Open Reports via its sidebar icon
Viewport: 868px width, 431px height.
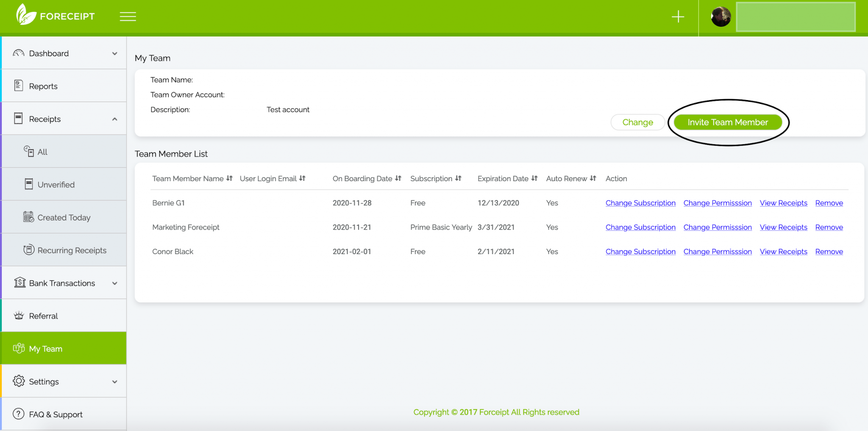tap(18, 85)
